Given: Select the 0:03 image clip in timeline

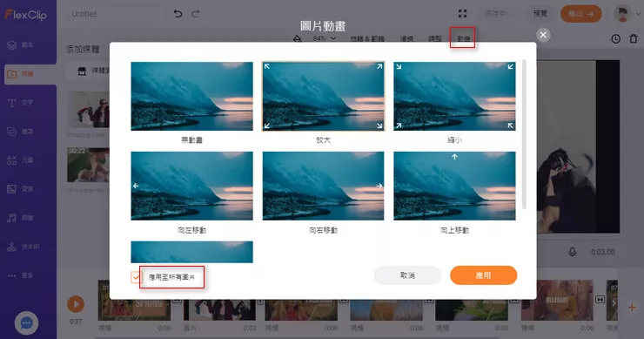Looking at the screenshot, I should [219, 309].
